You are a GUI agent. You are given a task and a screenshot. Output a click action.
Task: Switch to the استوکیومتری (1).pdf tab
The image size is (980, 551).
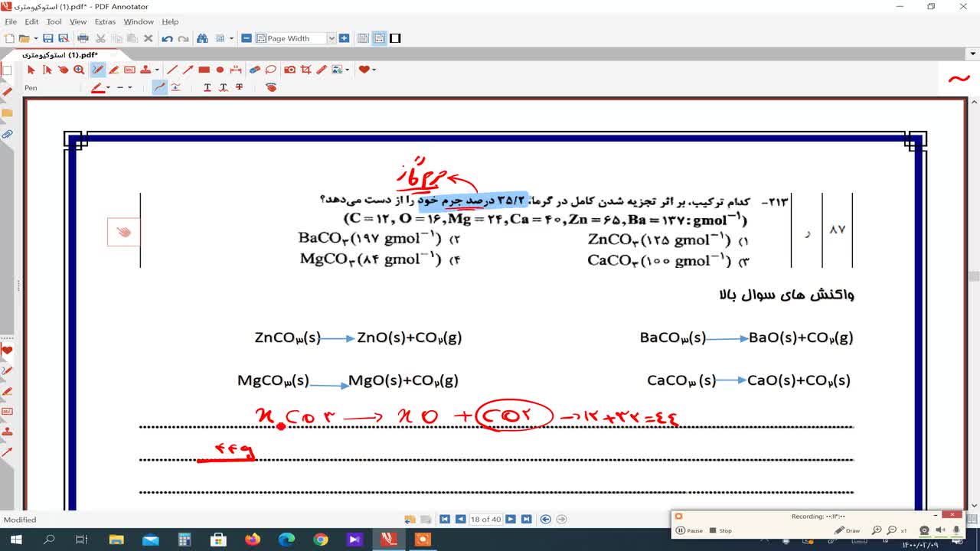pyautogui.click(x=60, y=55)
